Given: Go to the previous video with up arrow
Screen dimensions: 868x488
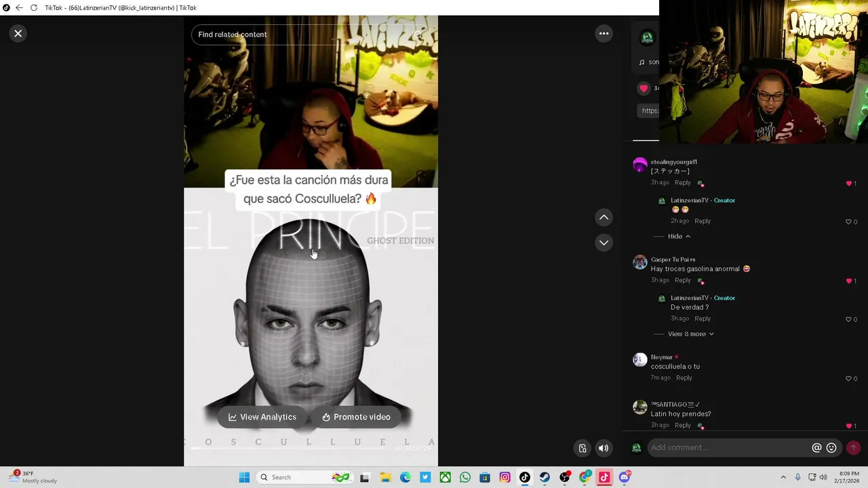Looking at the screenshot, I should click(x=604, y=218).
